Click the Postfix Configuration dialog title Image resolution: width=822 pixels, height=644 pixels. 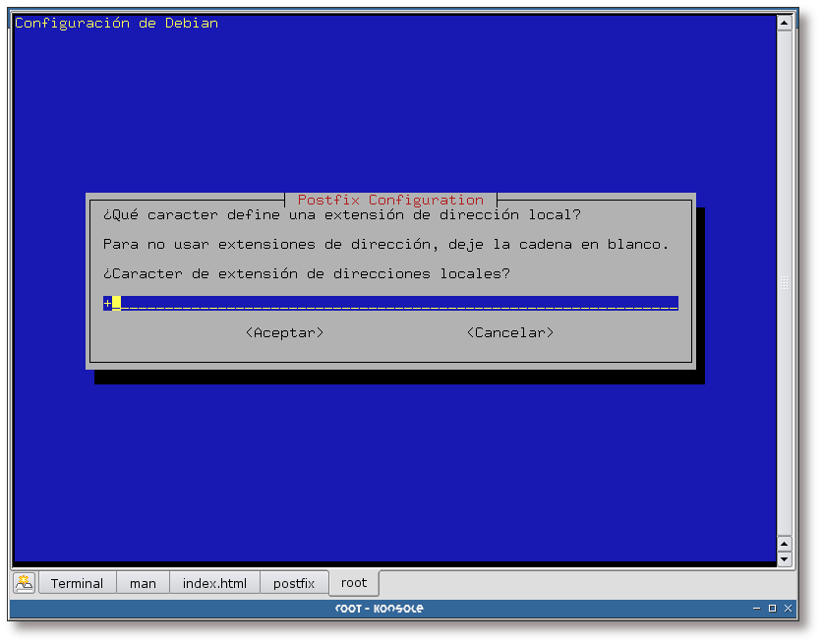coord(390,200)
